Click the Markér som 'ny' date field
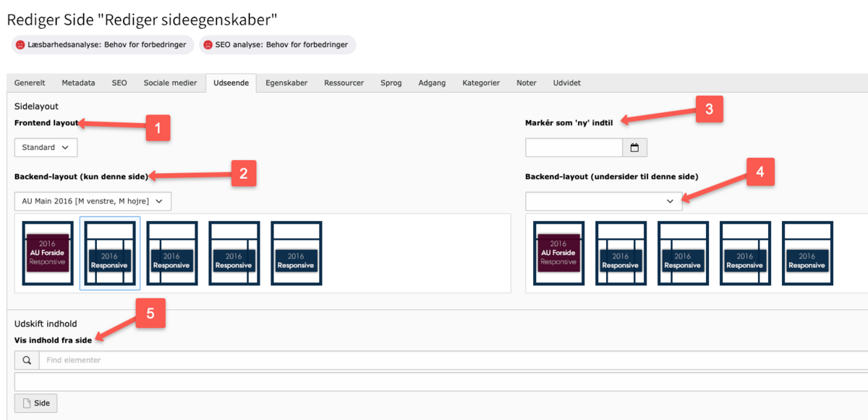This screenshot has width=868, height=420. click(574, 148)
